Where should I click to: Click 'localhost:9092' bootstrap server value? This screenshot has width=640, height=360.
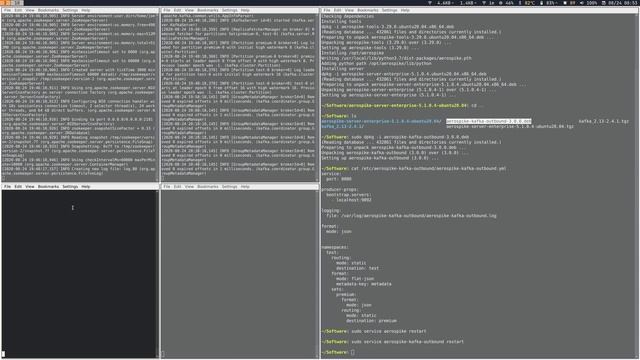354,200
